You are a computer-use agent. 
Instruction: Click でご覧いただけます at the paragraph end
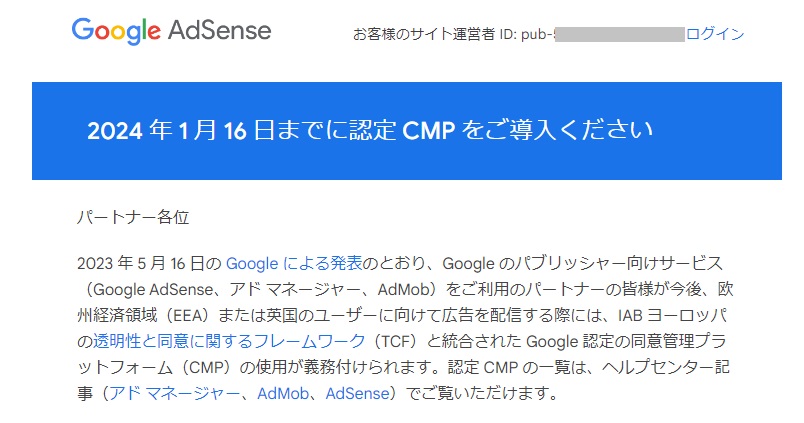[x=479, y=393]
